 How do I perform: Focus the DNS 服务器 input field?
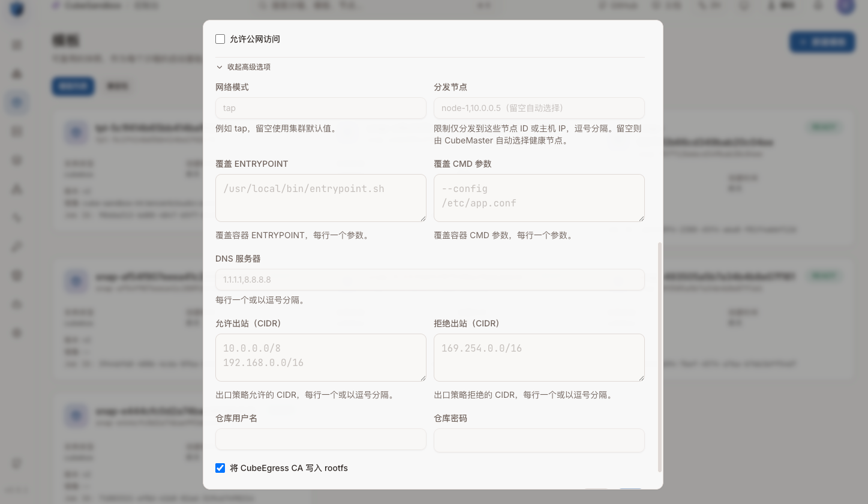coord(430,280)
